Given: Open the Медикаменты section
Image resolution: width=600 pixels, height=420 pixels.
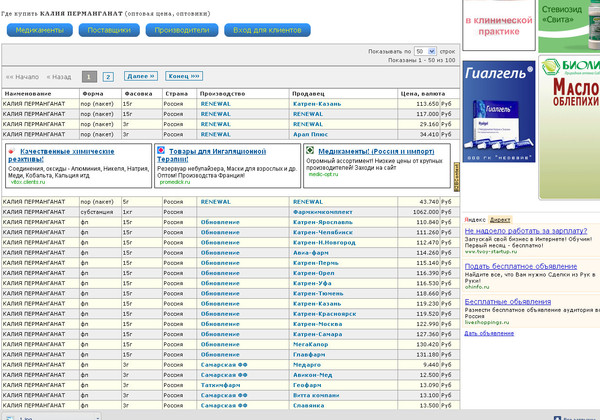Looking at the screenshot, I should [x=39, y=30].
